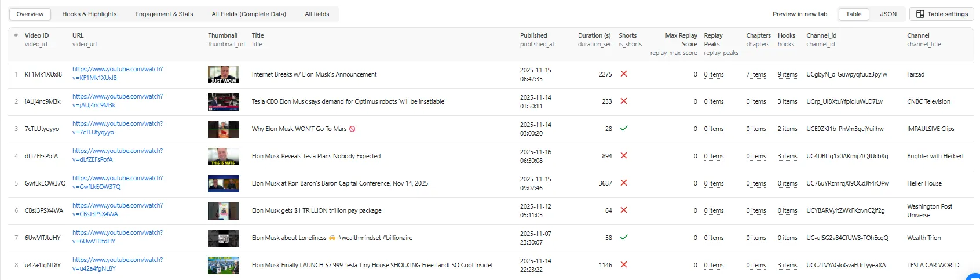
Task: Click green checkmark in Wealth Trion row
Action: pos(624,238)
